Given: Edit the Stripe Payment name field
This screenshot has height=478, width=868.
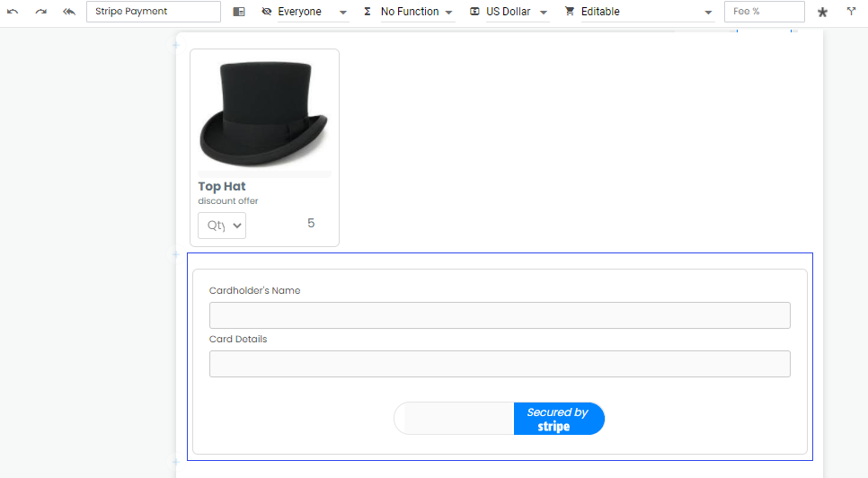Looking at the screenshot, I should (154, 11).
